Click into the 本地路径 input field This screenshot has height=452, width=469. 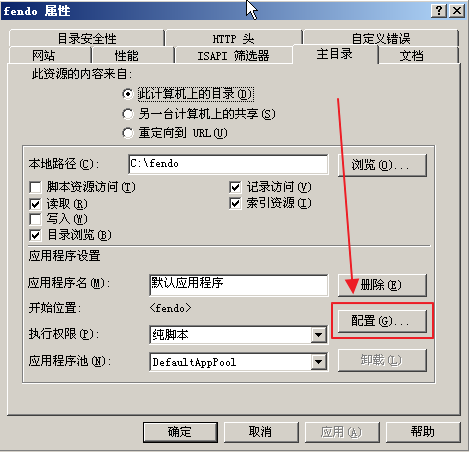click(228, 164)
